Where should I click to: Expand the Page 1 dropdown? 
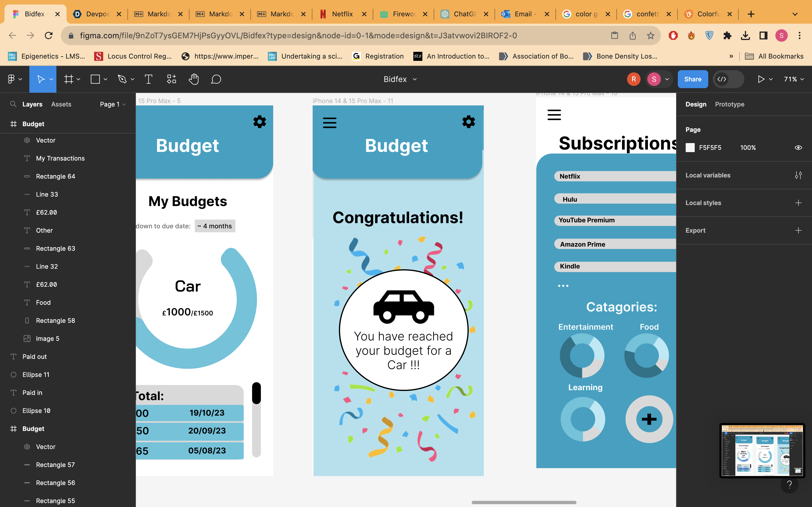pos(113,104)
